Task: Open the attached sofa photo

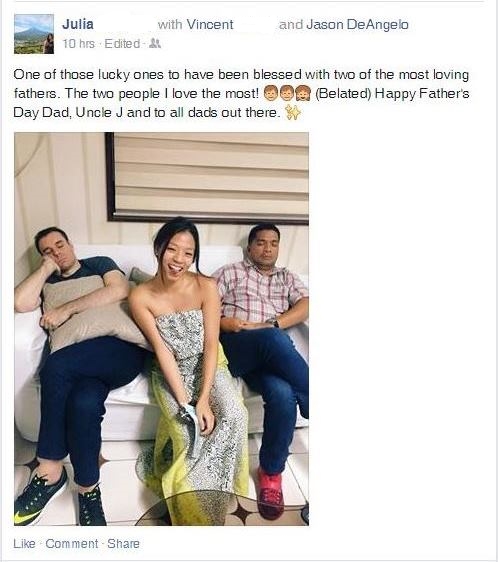Action: click(161, 329)
